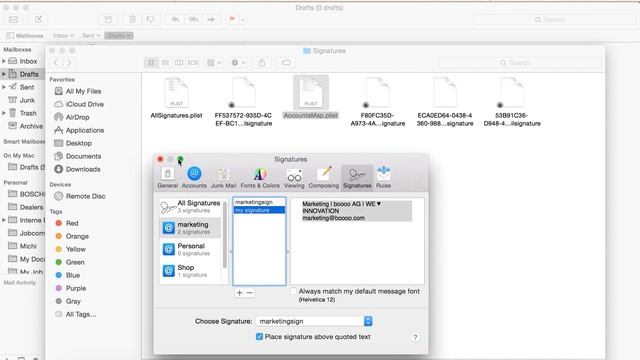Open AllSignatures.plist file in Finder
The width and height of the screenshot is (640, 360).
pos(176,98)
